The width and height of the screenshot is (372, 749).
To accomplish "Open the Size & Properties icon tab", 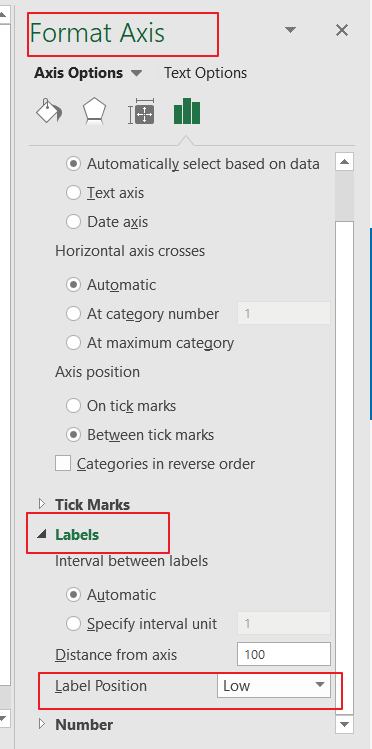I will [x=141, y=111].
